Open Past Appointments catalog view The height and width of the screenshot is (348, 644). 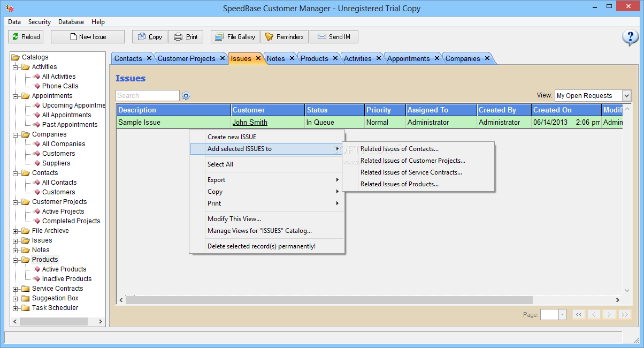click(70, 125)
